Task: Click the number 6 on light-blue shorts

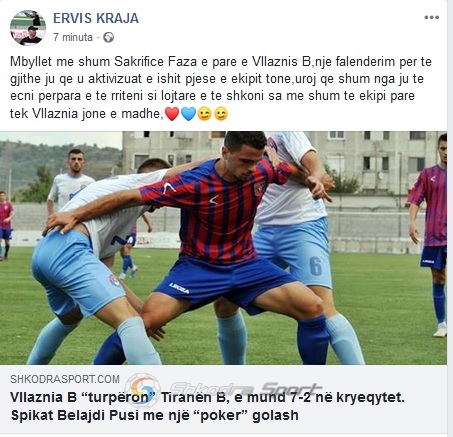Action: tap(315, 266)
